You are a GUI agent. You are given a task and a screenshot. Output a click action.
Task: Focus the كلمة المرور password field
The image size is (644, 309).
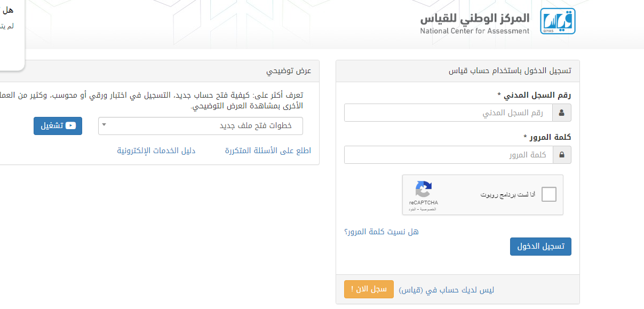[x=448, y=155]
